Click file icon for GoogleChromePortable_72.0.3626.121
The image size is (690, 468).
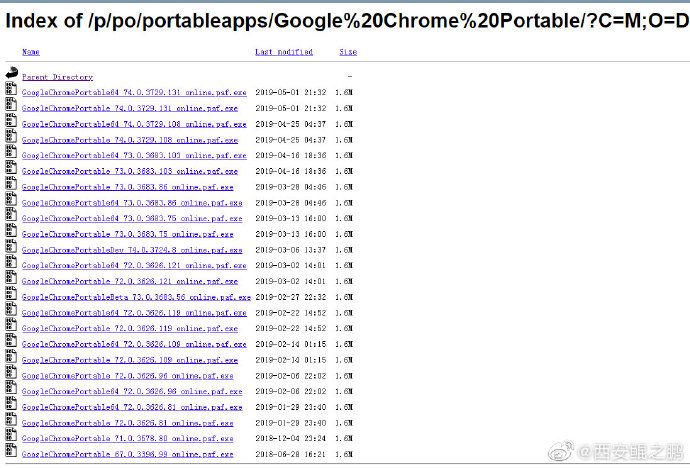[11, 277]
